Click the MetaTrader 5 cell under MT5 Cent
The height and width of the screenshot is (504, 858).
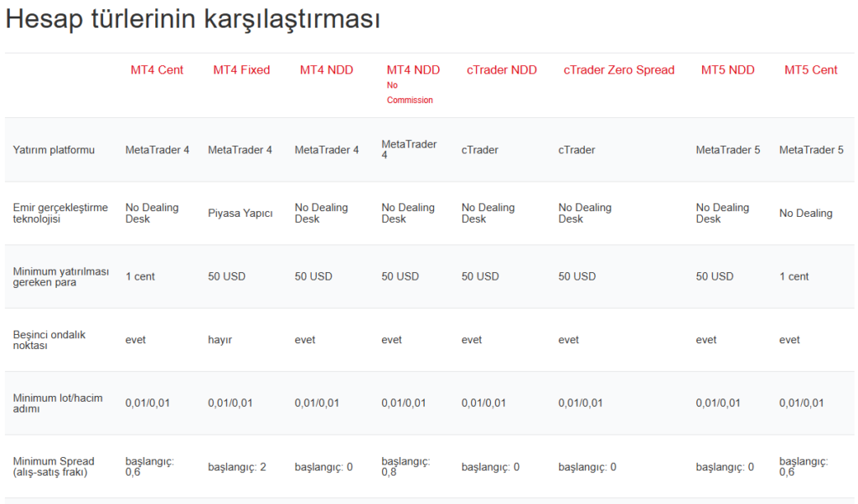click(x=810, y=150)
